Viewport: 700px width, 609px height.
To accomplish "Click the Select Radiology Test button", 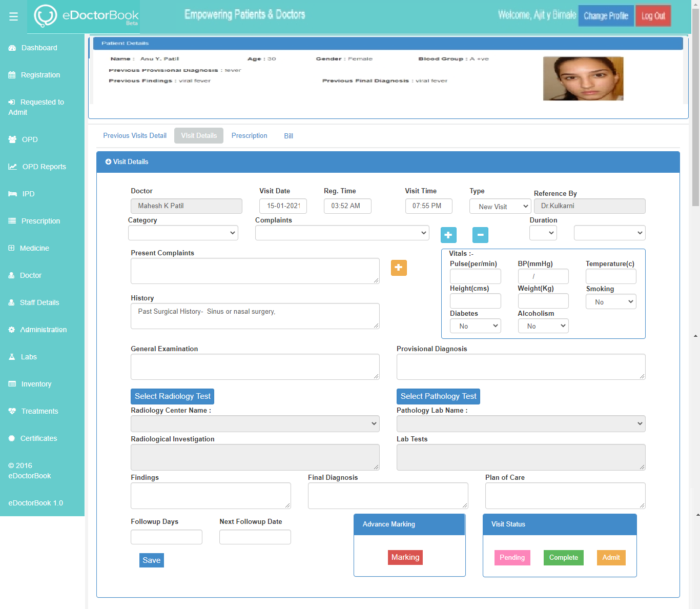I will 172,396.
